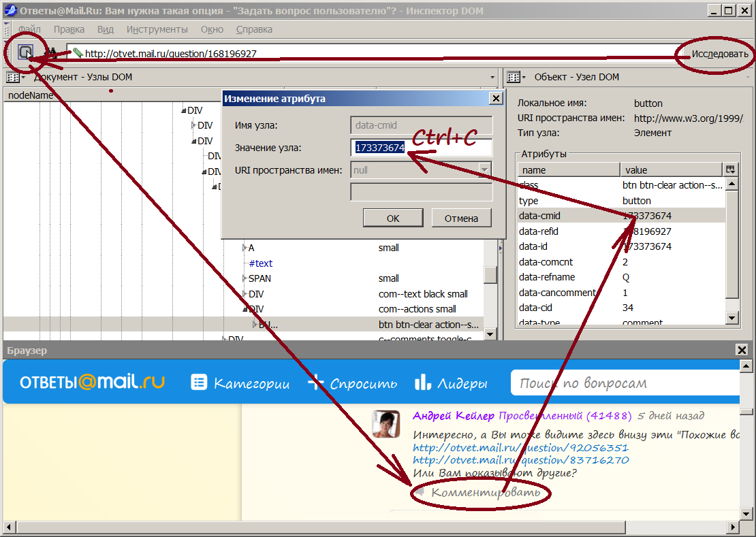Click the inspect element picker icon

tap(26, 52)
